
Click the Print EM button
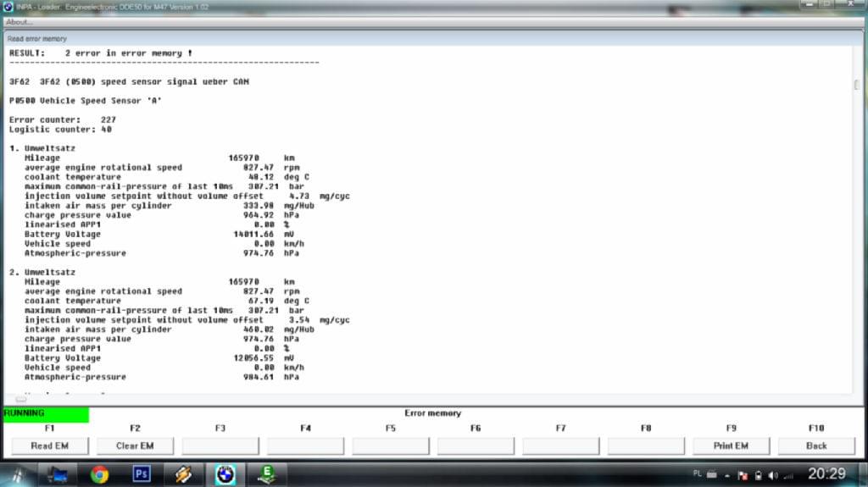pyautogui.click(x=731, y=446)
